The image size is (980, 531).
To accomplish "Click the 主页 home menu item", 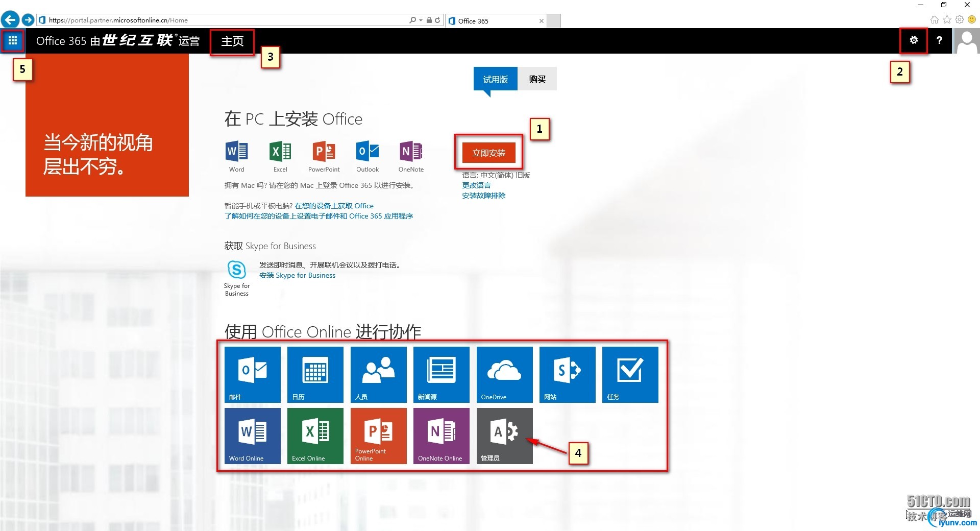I will click(232, 41).
